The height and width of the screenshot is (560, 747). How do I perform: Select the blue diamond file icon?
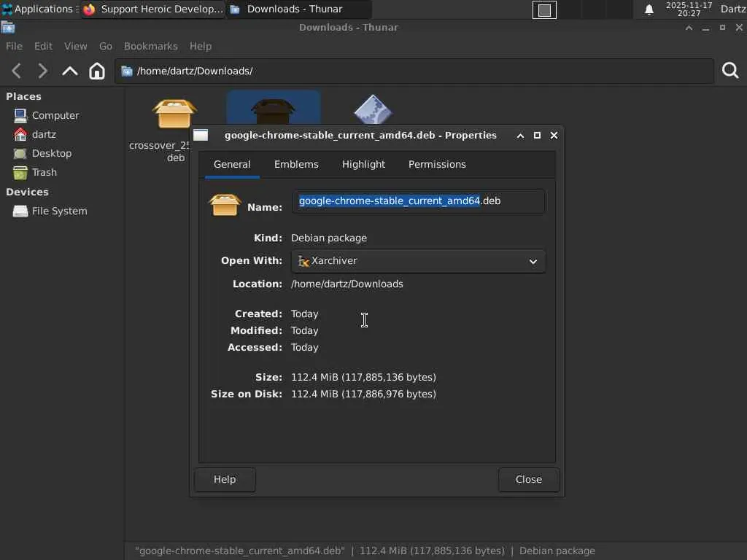click(x=373, y=109)
